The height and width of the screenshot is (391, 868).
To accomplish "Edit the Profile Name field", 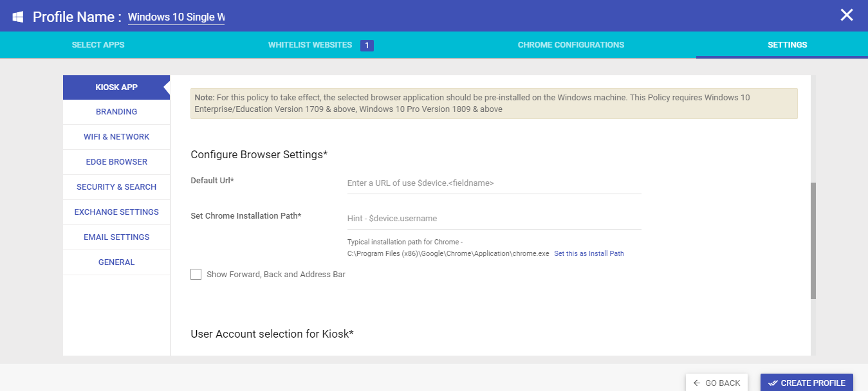I will (x=176, y=17).
